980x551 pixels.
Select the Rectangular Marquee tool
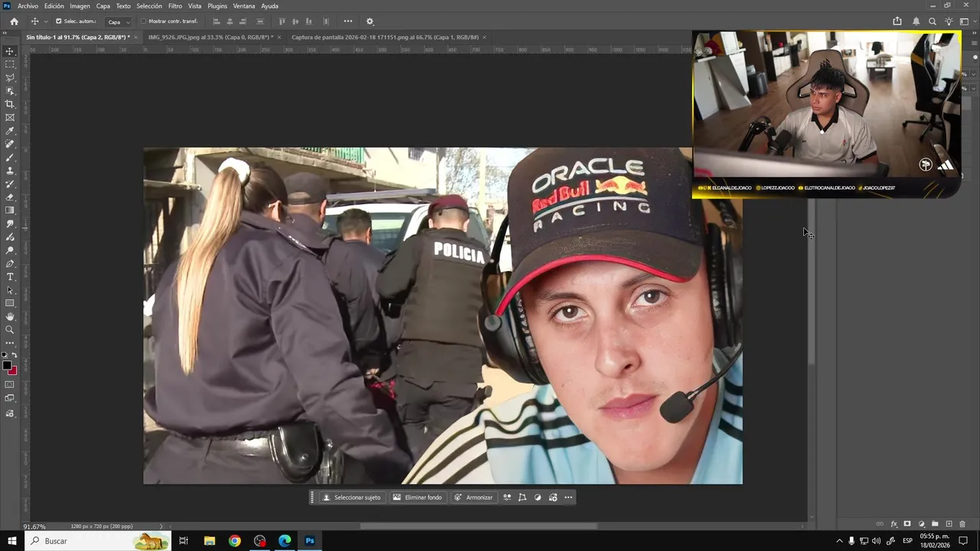10,64
